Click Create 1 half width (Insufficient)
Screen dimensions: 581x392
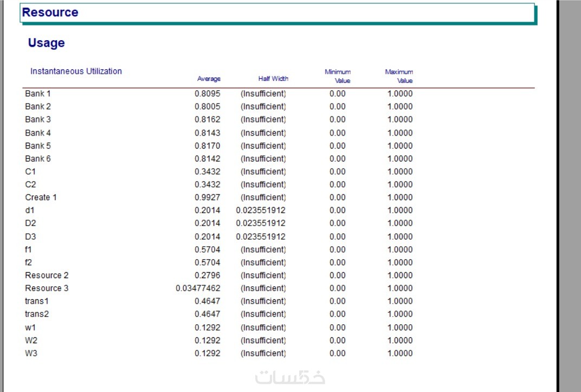click(263, 197)
